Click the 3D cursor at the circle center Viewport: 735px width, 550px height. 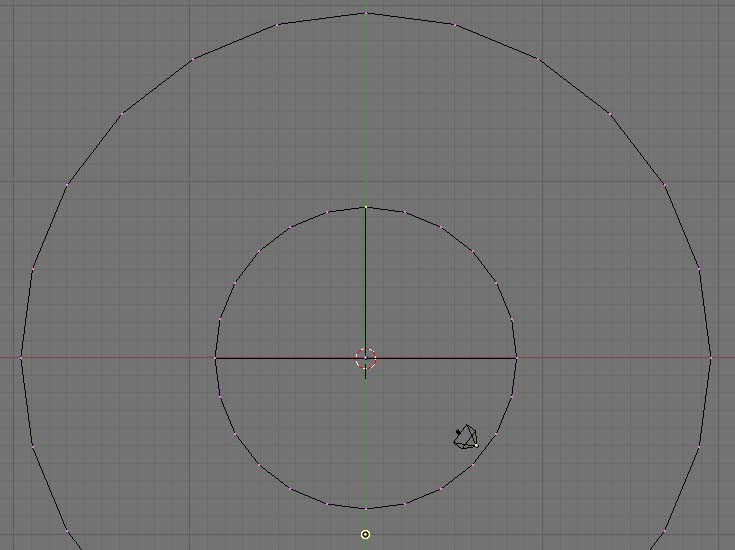point(366,358)
